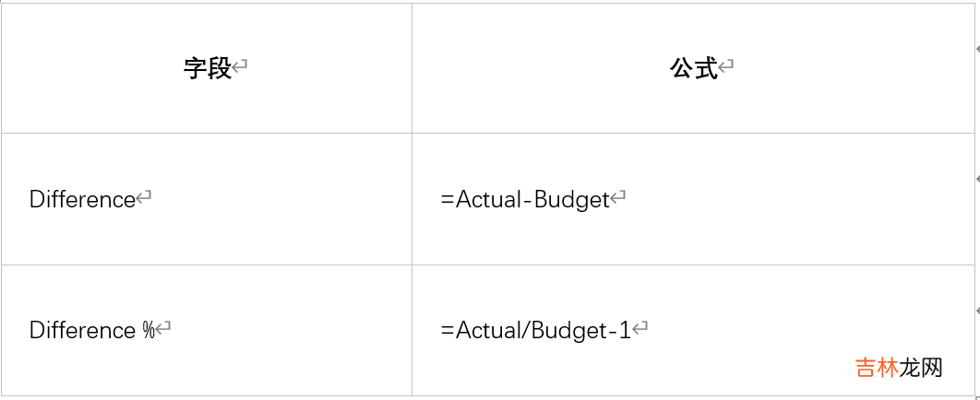Viewport: 980px width, 400px height.
Task: Click paragraph mark following Difference %
Action: (164, 329)
